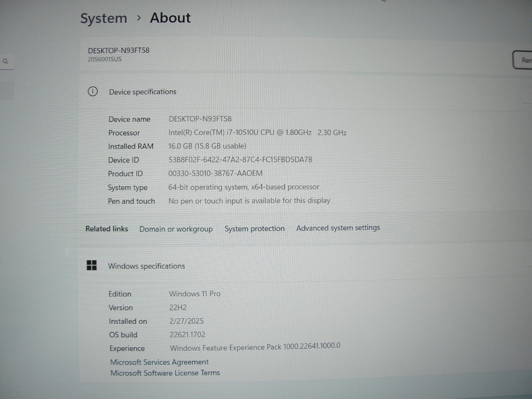The height and width of the screenshot is (399, 532).
Task: Click the Experience label
Action: tap(127, 349)
